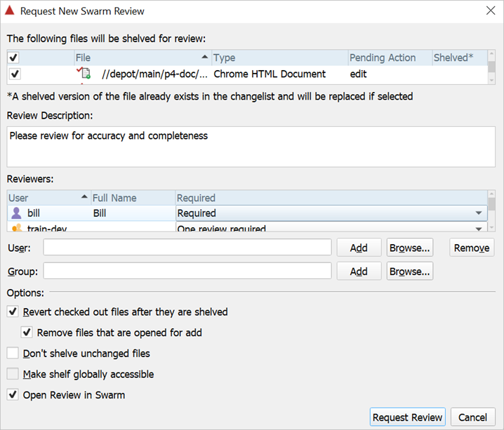
Task: Expand train-dev One review required dropdown
Action: point(479,228)
